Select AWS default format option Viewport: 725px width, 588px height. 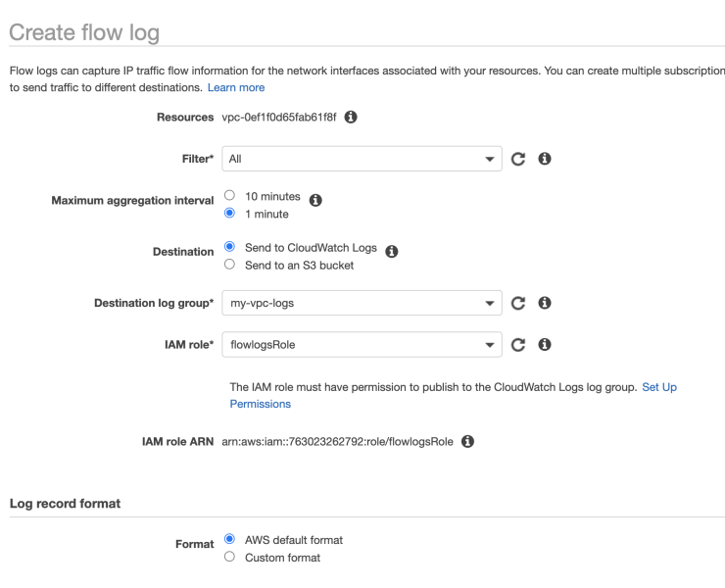pyautogui.click(x=229, y=539)
